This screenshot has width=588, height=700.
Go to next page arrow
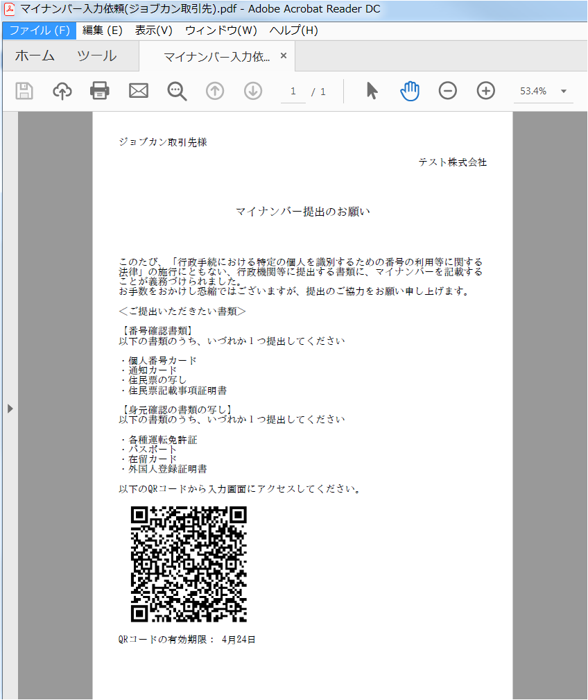[x=253, y=91]
